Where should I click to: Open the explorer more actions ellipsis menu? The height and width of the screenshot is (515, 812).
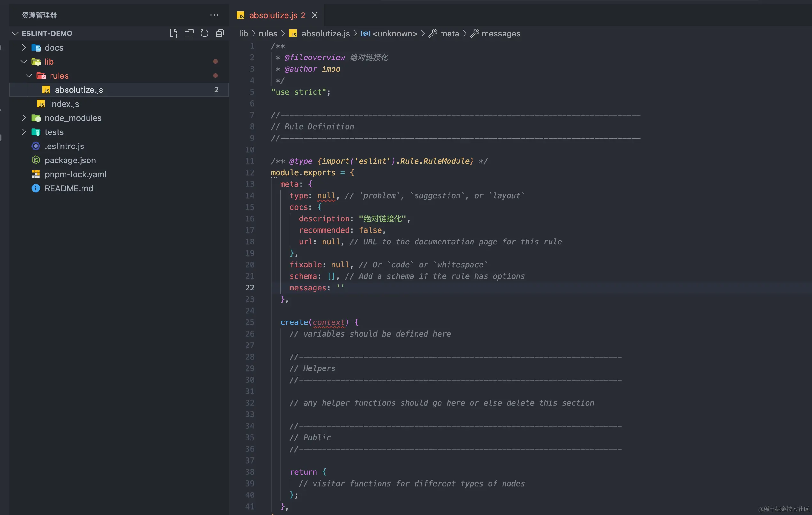coord(214,15)
